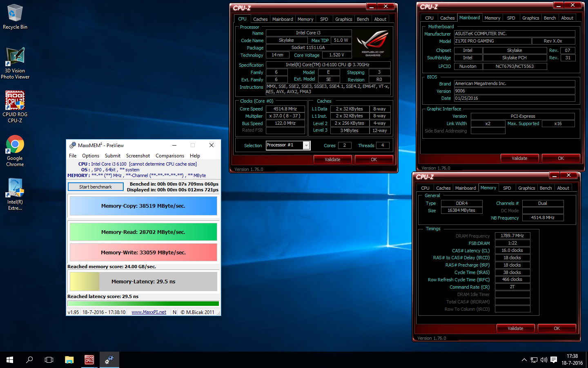Click the BIOS Version field 9006
The width and height of the screenshot is (588, 368).
(514, 91)
